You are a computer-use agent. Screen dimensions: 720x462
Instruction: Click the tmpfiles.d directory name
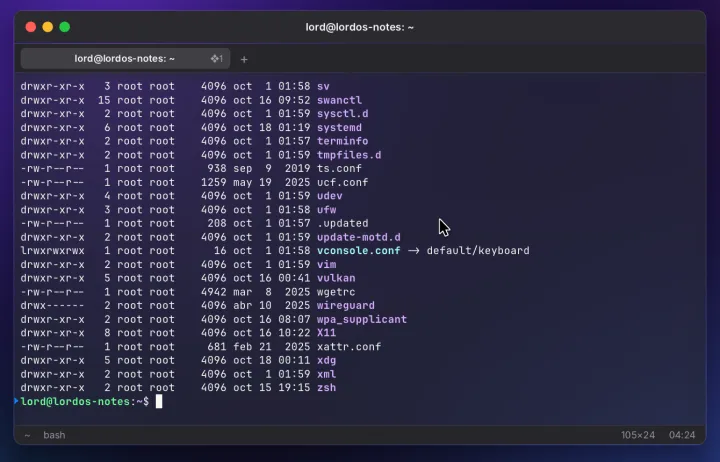coord(349,155)
